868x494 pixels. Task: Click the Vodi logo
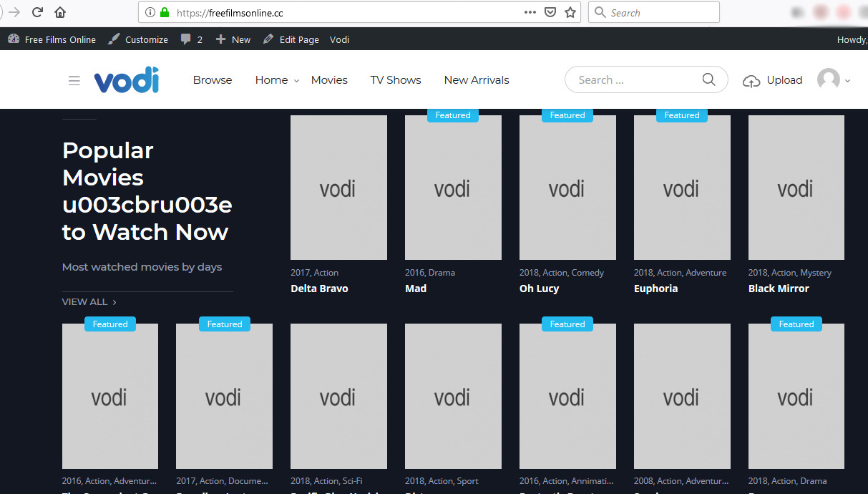click(x=127, y=80)
